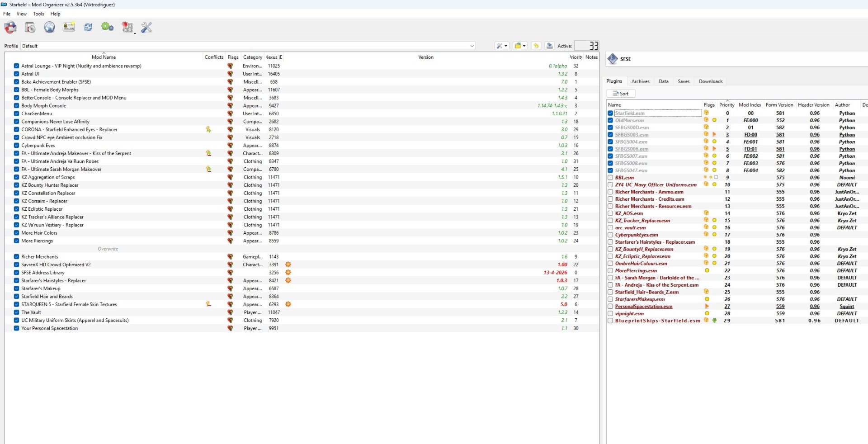The height and width of the screenshot is (444, 868).
Task: Select the SFBGS003.esm plugin row
Action: (x=737, y=135)
